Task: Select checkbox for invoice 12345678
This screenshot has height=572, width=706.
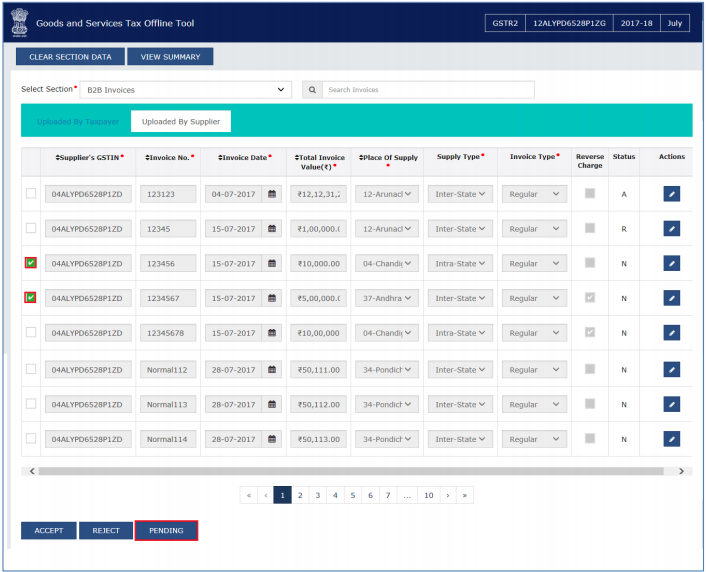Action: [31, 332]
